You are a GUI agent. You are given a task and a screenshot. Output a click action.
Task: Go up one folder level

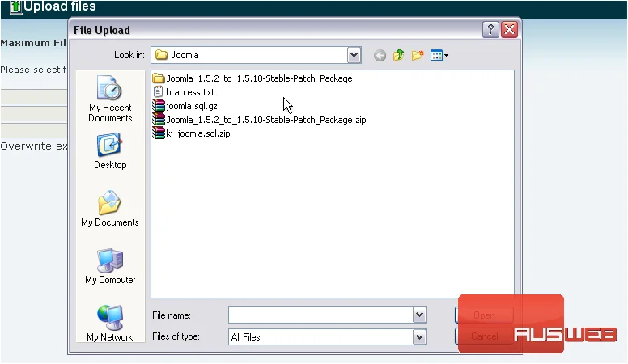point(398,55)
